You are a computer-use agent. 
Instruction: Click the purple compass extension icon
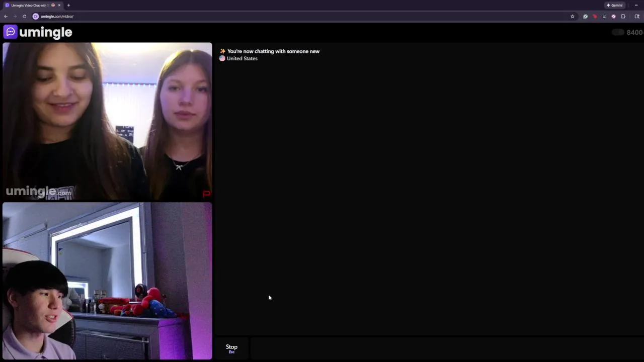(x=613, y=16)
